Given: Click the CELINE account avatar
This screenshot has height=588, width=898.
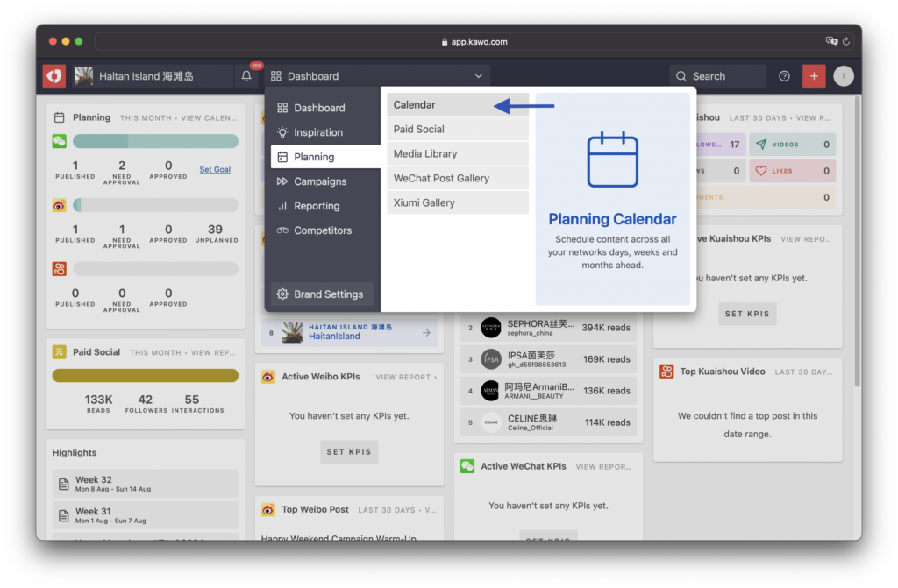Looking at the screenshot, I should point(491,422).
